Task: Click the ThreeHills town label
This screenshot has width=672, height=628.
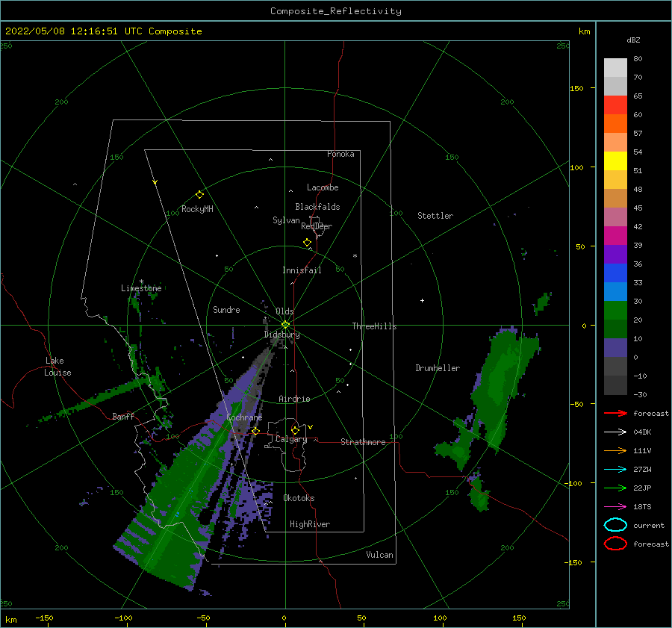Action: [374, 326]
